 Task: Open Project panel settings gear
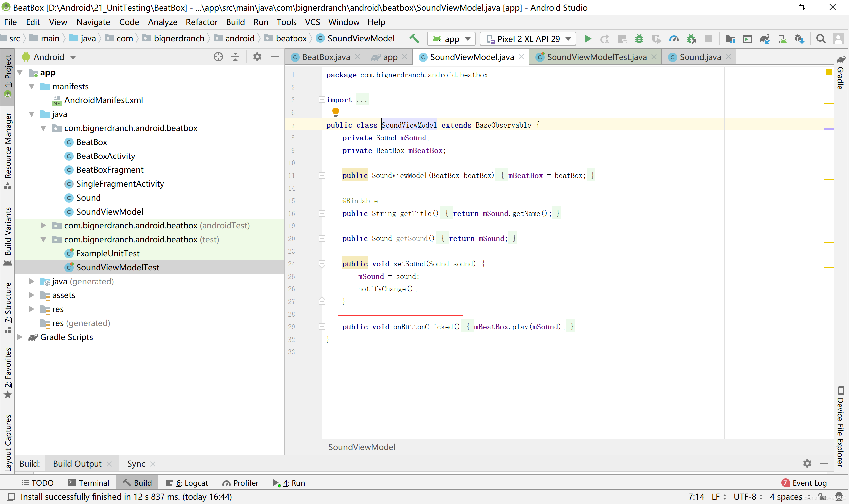point(257,57)
